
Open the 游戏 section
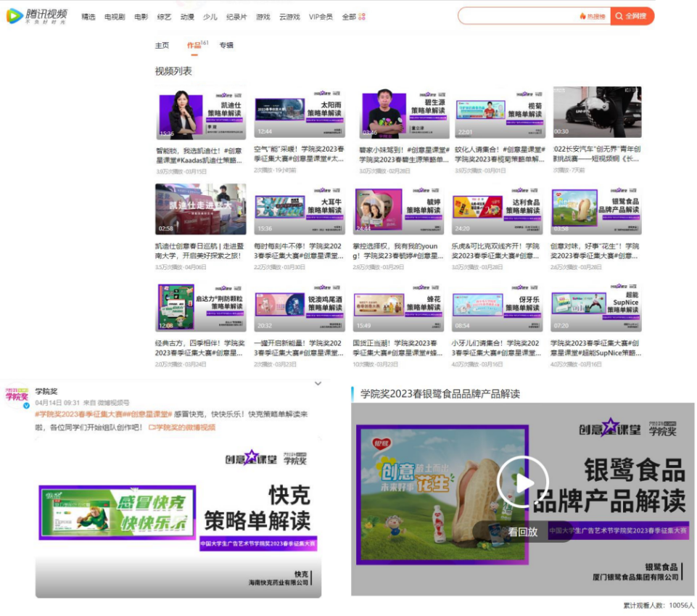coord(263,17)
